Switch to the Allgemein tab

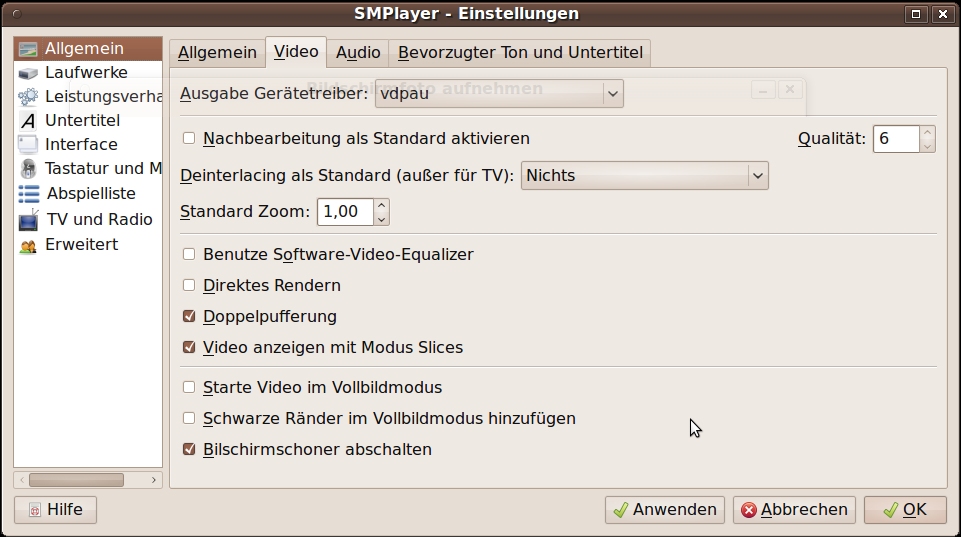pyautogui.click(x=218, y=53)
